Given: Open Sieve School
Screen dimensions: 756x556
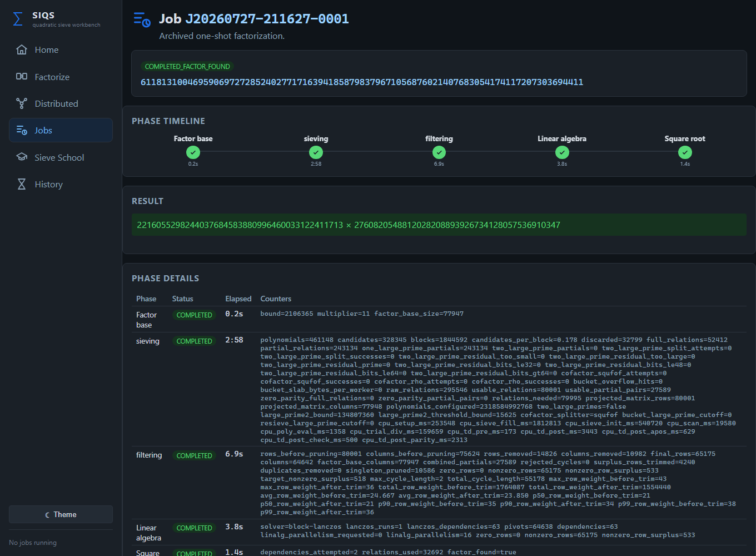Looking at the screenshot, I should point(61,157).
